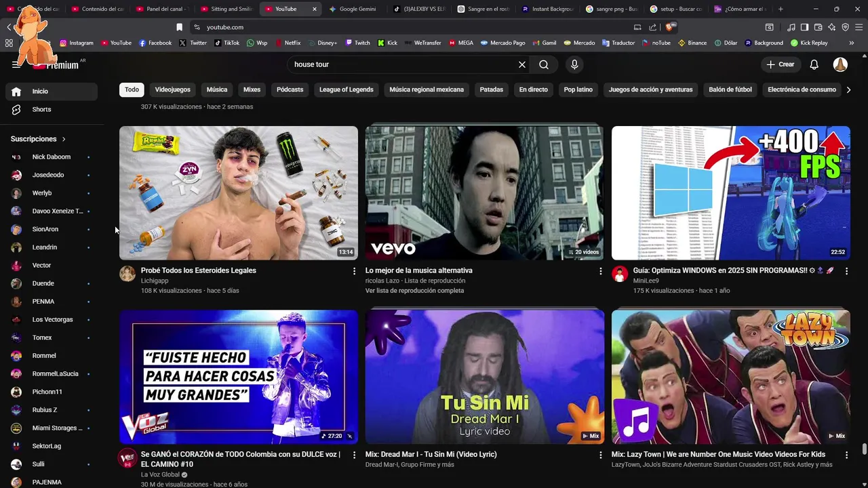The image size is (868, 488).
Task: Switch to the Google Gemini browser tab
Action: point(357,9)
